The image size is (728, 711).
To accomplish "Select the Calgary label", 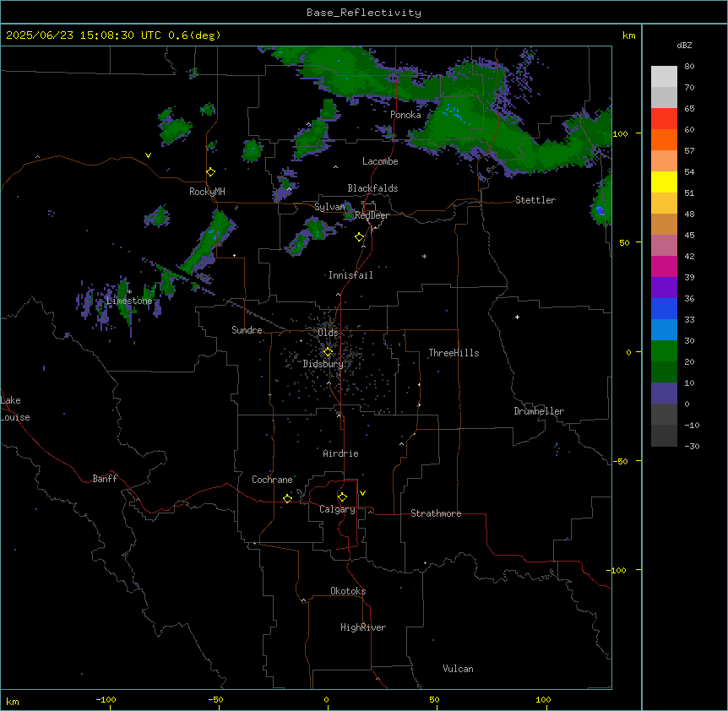I will click(337, 509).
